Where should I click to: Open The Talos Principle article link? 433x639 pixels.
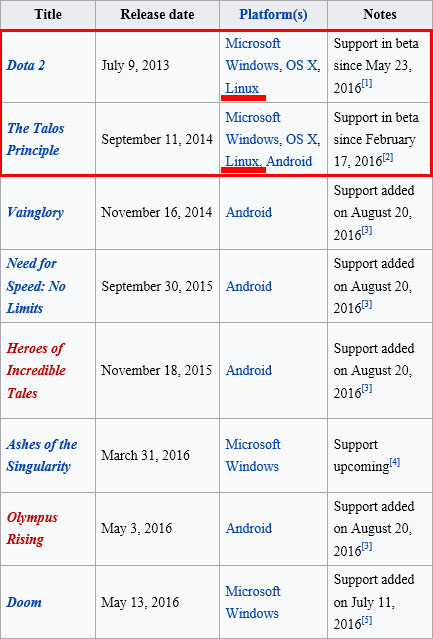(x=35, y=139)
